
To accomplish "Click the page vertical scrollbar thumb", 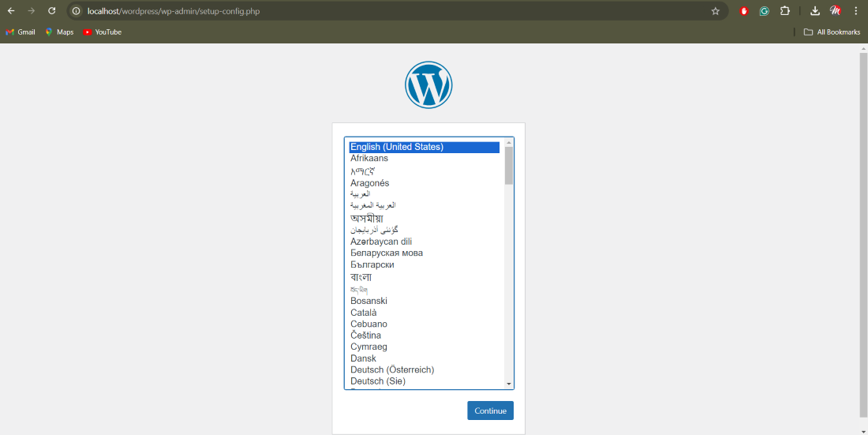I will tap(863, 235).
